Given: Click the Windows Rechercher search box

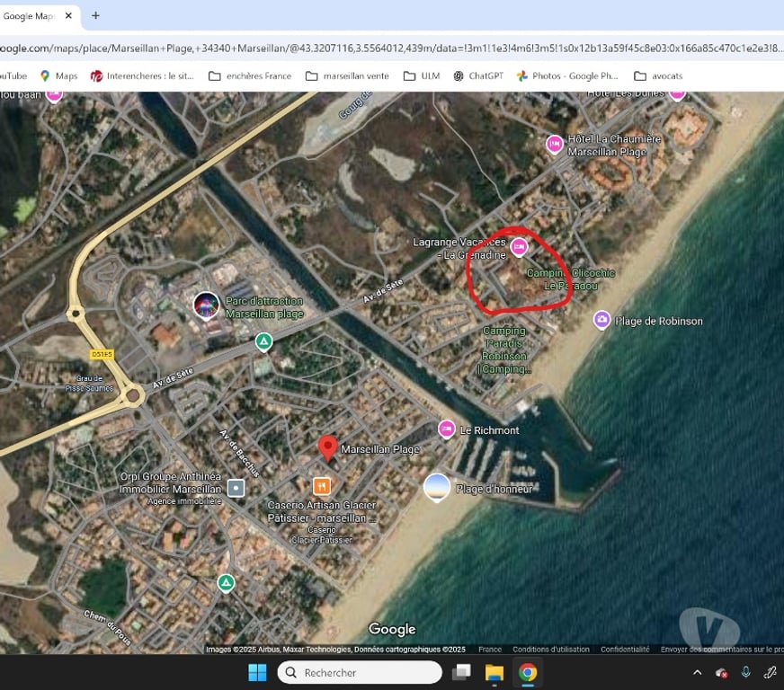Looking at the screenshot, I should (360, 672).
